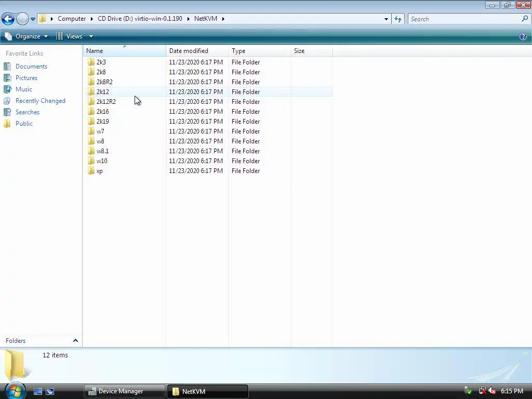Click the Safely Remove Hardware tray icon
Screen dimensions: 532x399
pyautogui.click(x=468, y=391)
